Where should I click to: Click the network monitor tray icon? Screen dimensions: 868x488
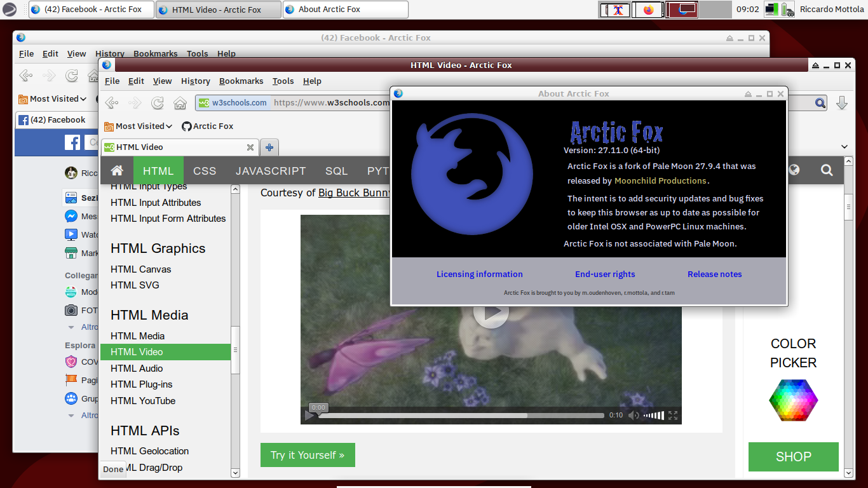click(x=772, y=10)
